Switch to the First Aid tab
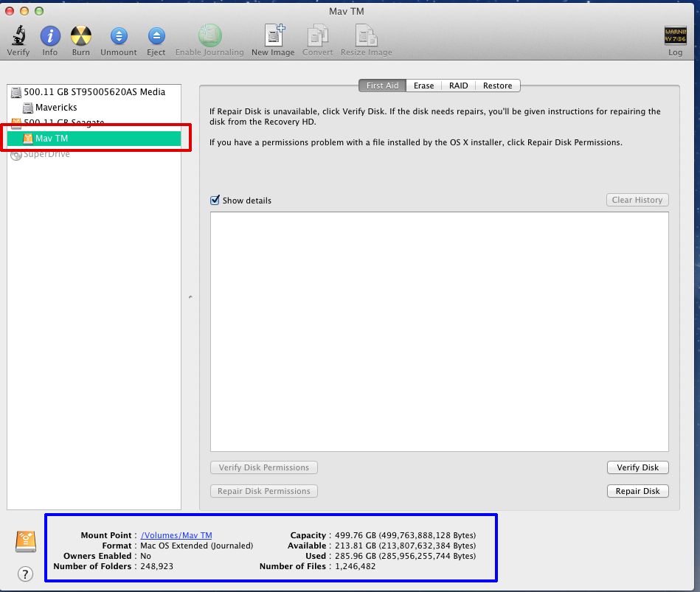Viewport: 700px width, 592px height. click(382, 86)
